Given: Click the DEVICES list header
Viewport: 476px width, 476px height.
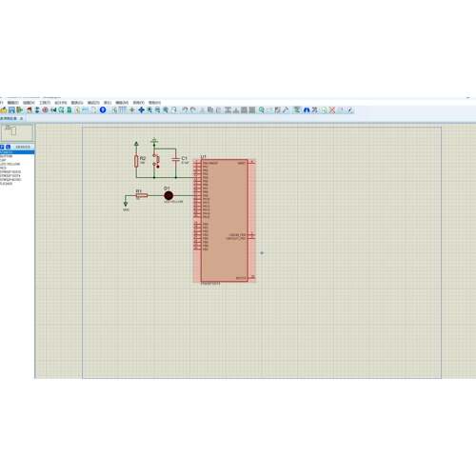Looking at the screenshot, I should (x=23, y=147).
